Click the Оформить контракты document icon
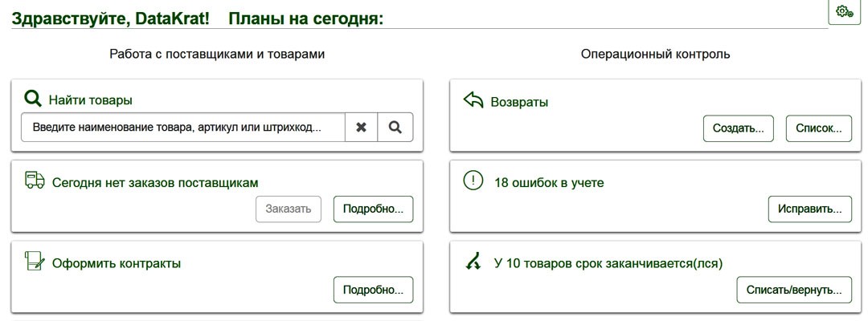Image resolution: width=868 pixels, height=321 pixels. point(35,261)
